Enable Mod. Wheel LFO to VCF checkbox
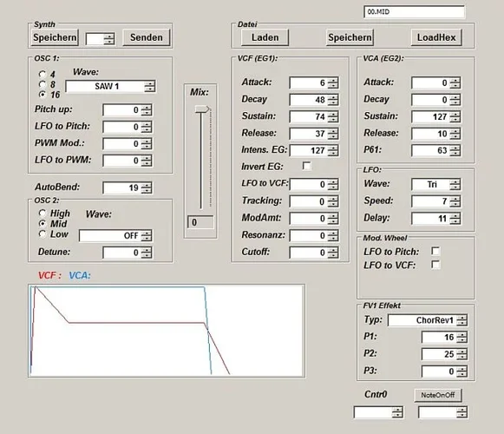Viewport: 504px width, 434px height. click(435, 265)
